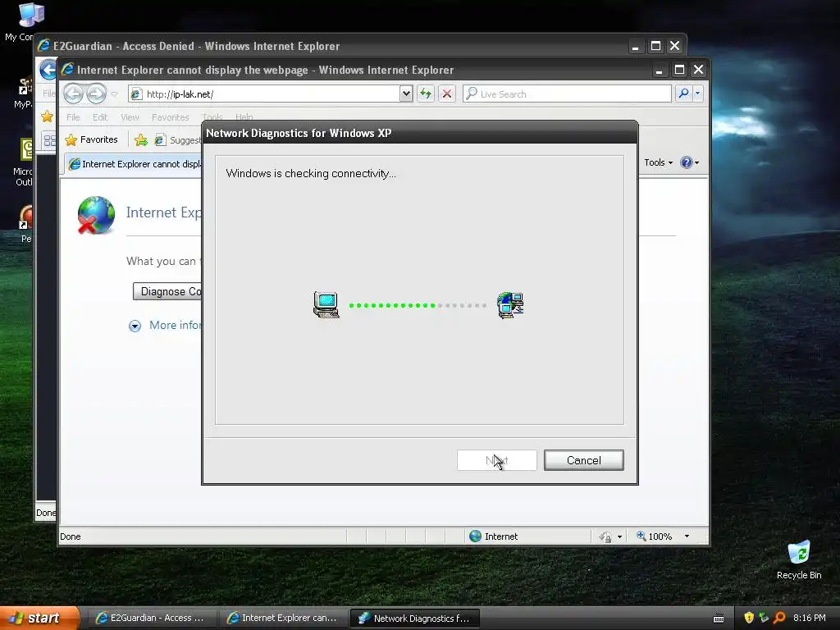840x630 pixels.
Task: Open the zoom level dropdown arrow
Action: point(687,536)
